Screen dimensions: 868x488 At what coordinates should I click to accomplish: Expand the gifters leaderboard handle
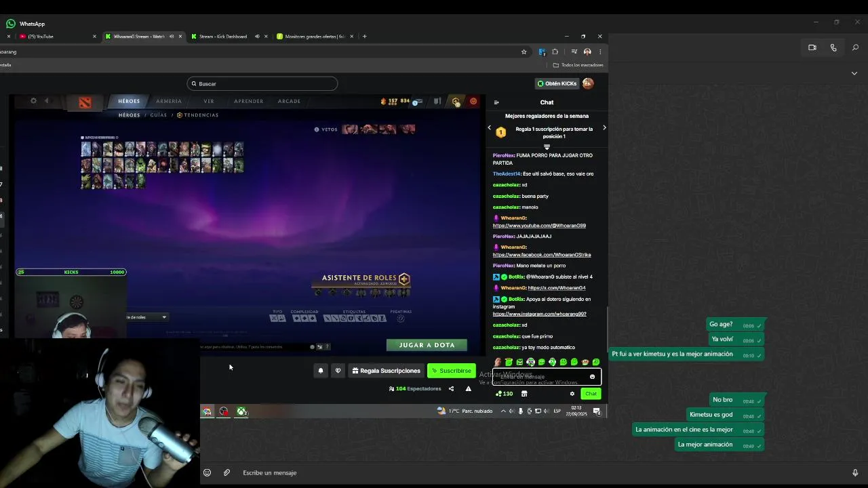[x=547, y=146]
